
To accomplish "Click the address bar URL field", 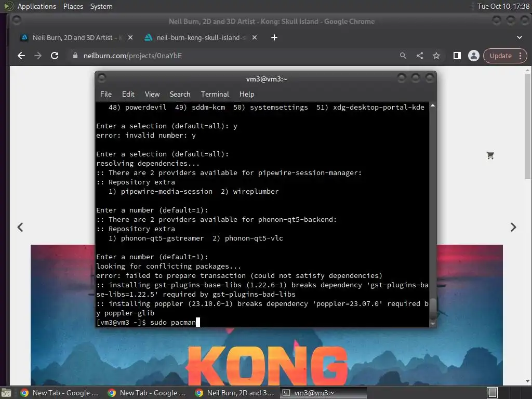I will [234, 56].
